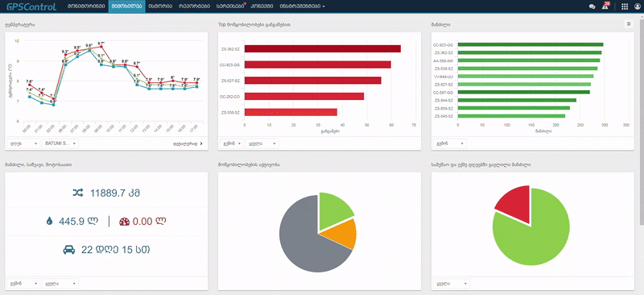
Task: Click the დეტალური details link with arrow
Action: tap(188, 143)
